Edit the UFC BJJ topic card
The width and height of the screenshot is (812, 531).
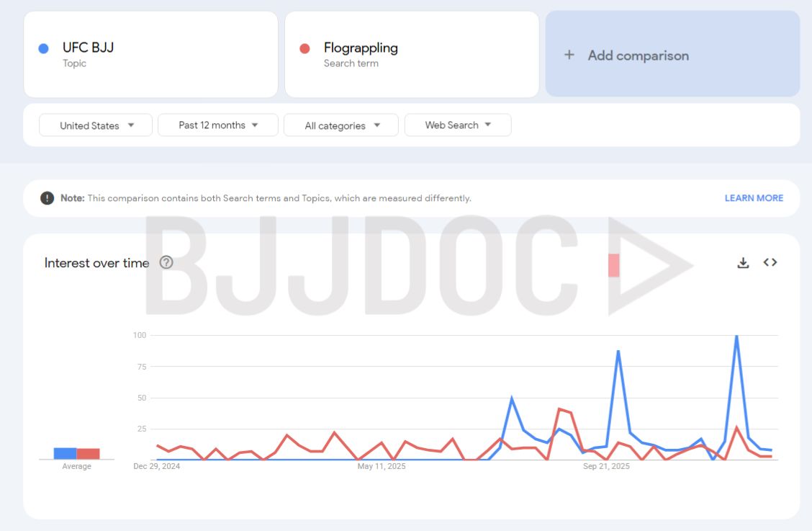coord(150,54)
